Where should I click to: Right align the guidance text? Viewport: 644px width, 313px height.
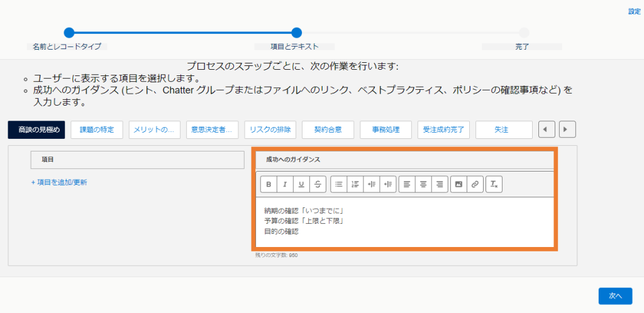pyautogui.click(x=440, y=184)
